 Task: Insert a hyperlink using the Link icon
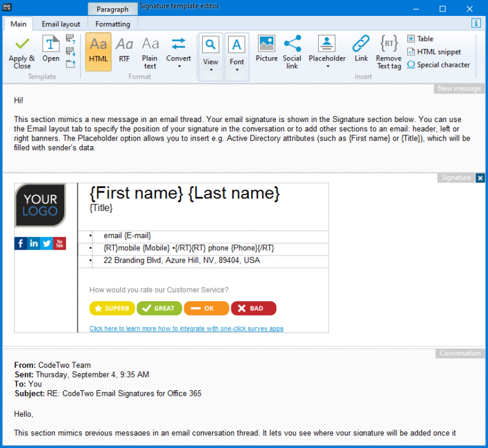361,44
